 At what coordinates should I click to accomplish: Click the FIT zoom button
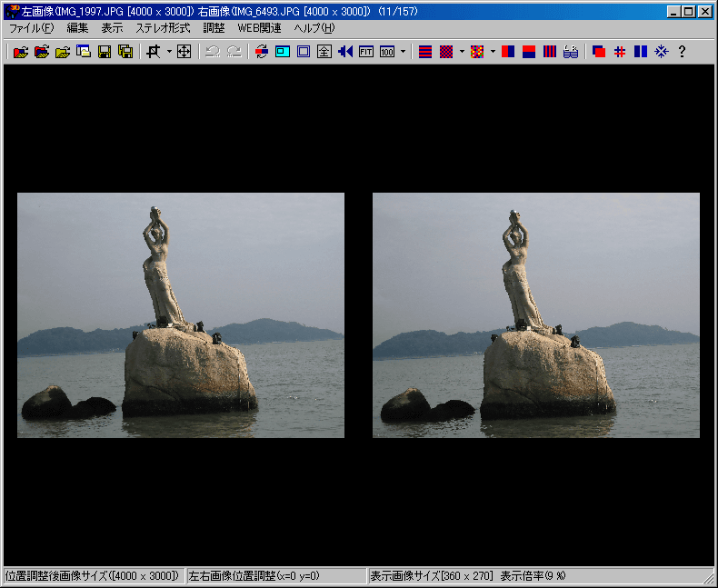click(x=366, y=51)
